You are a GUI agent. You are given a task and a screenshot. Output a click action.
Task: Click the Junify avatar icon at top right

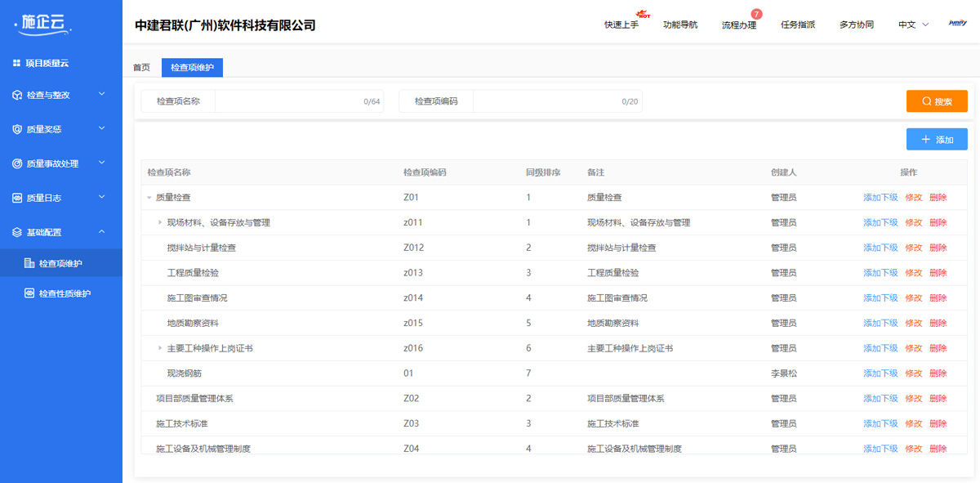[x=958, y=24]
